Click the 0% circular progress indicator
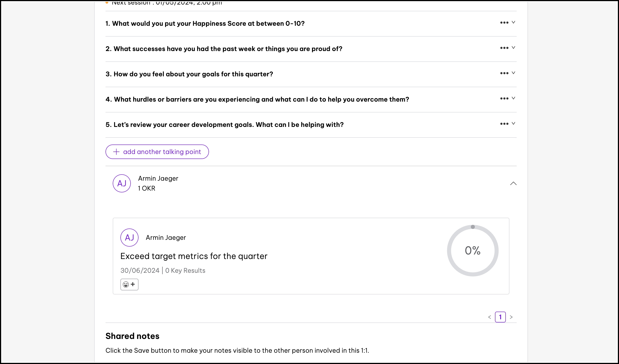 click(472, 251)
